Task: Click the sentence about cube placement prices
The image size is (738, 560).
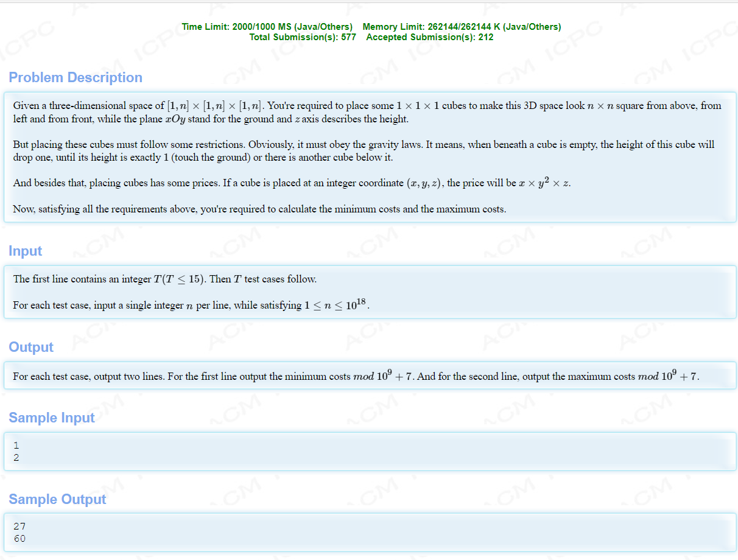Action: pos(292,183)
